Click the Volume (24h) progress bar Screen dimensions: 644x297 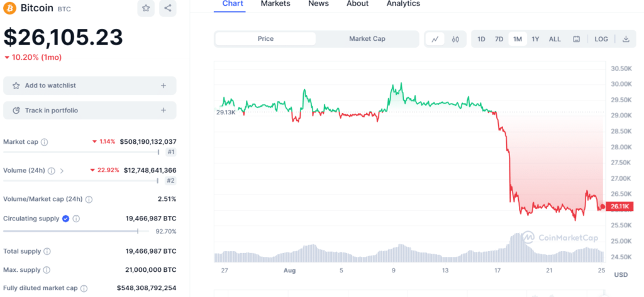point(81,180)
